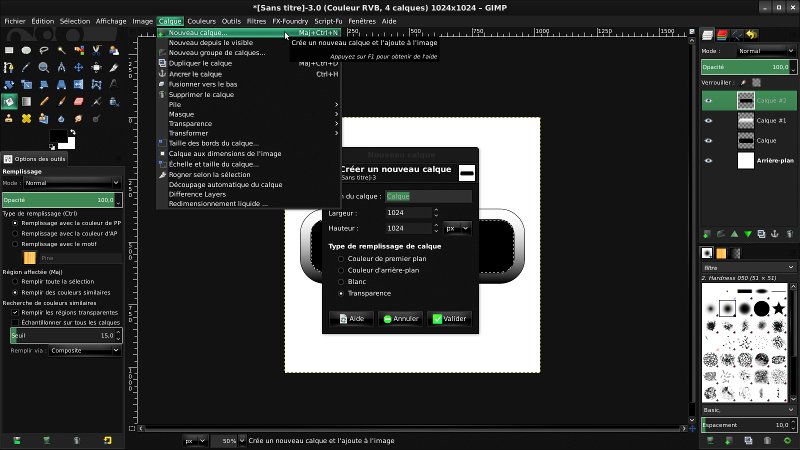
Task: Open the Remplir via Composite dropdown
Action: [85, 351]
